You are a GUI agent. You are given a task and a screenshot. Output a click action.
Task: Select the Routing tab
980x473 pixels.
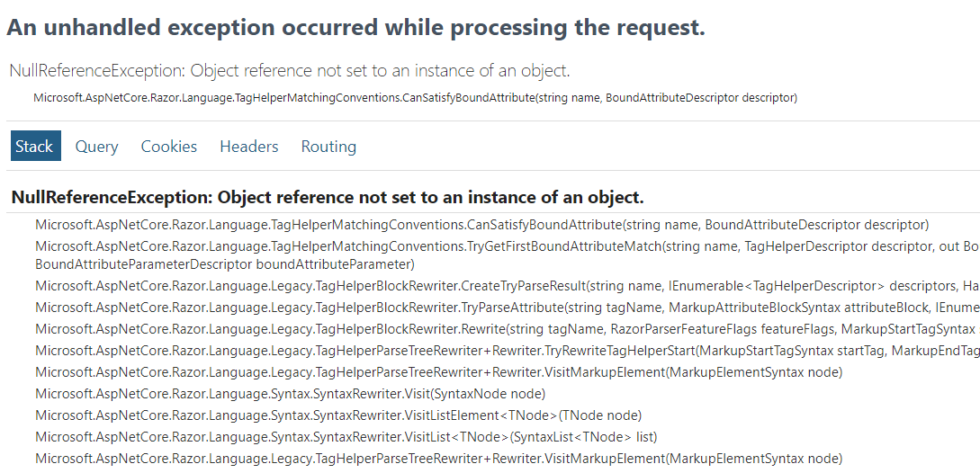[328, 147]
